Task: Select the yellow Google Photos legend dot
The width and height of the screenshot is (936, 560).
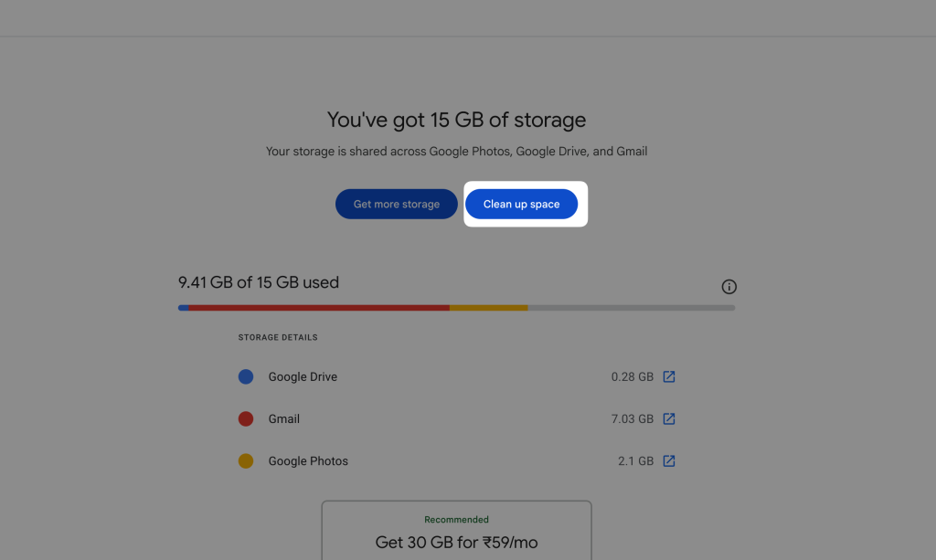Action: 246,460
